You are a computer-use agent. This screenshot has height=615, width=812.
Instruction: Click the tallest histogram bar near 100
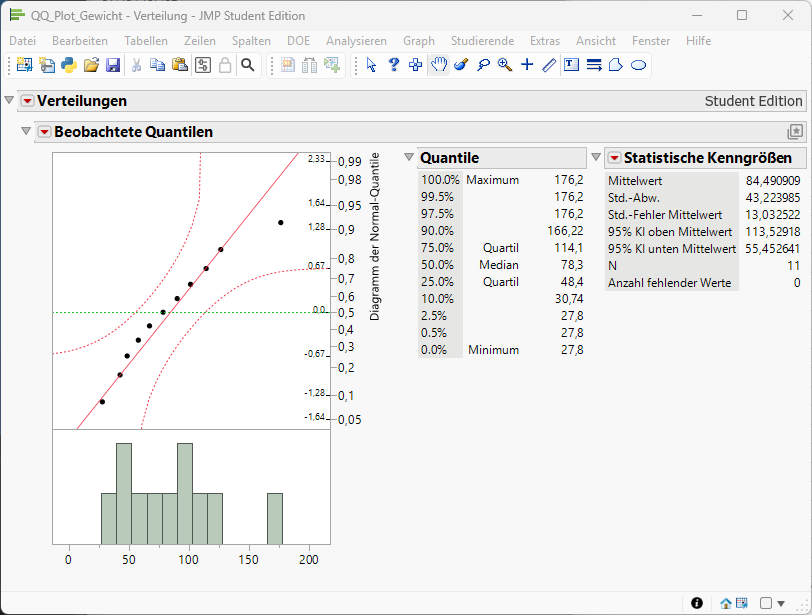point(185,492)
